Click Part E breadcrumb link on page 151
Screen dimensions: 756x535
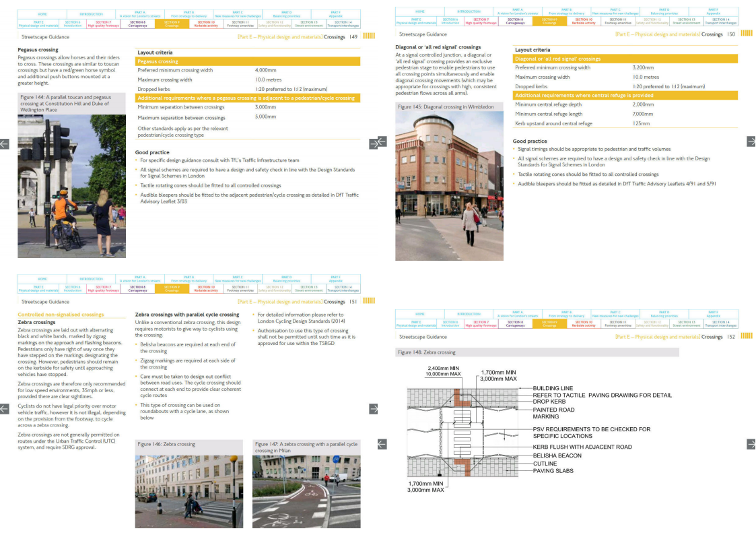[x=280, y=301]
